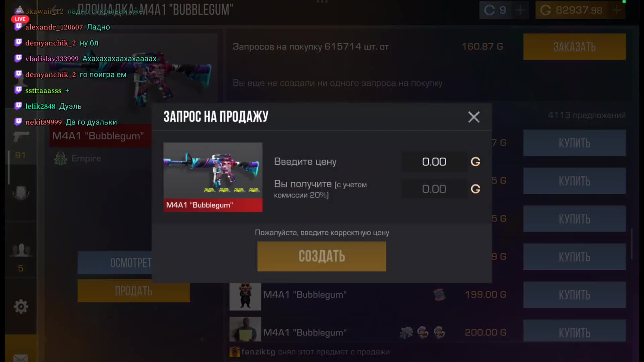This screenshot has width=644, height=362.
Task: Add gold using plus next to 82937.98
Action: [616, 10]
